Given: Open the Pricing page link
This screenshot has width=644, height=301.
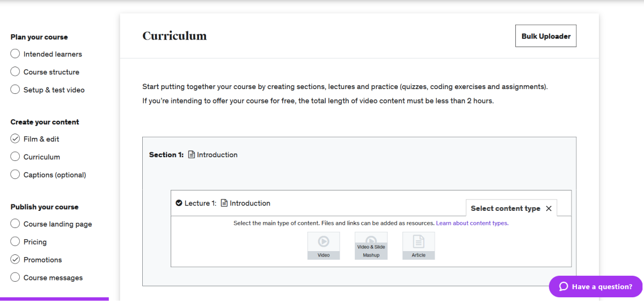Looking at the screenshot, I should (35, 242).
